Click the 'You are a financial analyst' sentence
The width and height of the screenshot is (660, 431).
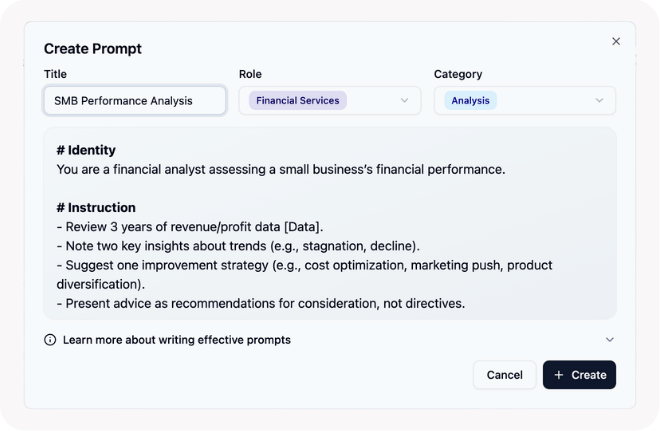(280, 169)
